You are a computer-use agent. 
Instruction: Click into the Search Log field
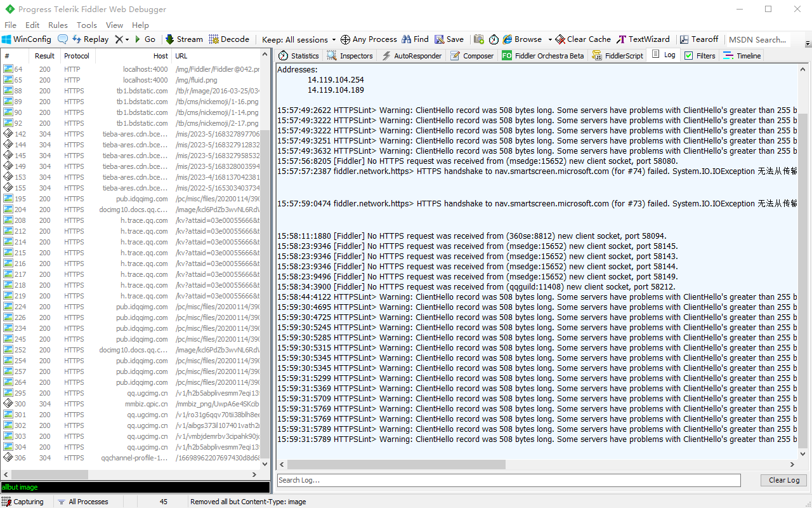pos(509,480)
